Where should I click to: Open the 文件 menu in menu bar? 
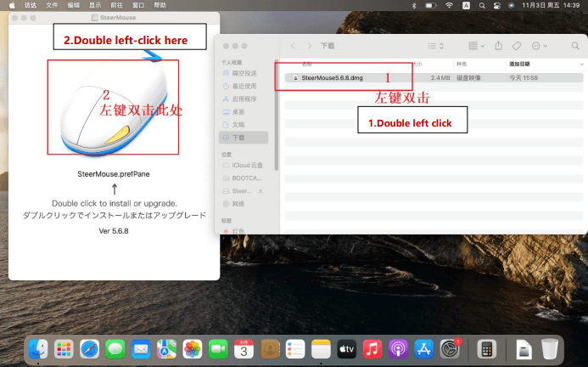[x=53, y=5]
